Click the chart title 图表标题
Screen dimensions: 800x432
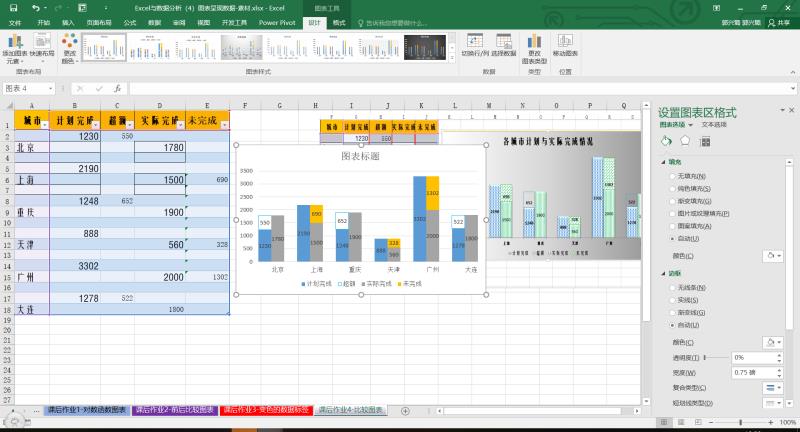pyautogui.click(x=360, y=156)
